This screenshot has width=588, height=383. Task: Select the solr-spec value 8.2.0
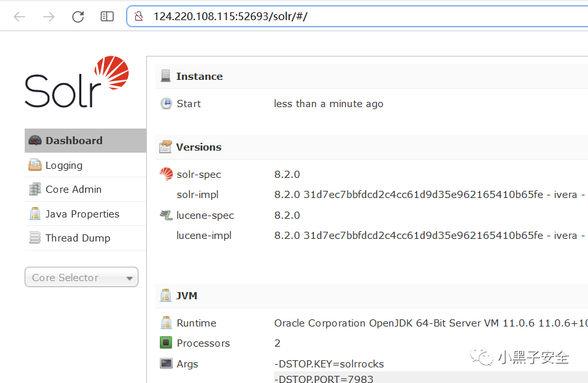(x=287, y=175)
